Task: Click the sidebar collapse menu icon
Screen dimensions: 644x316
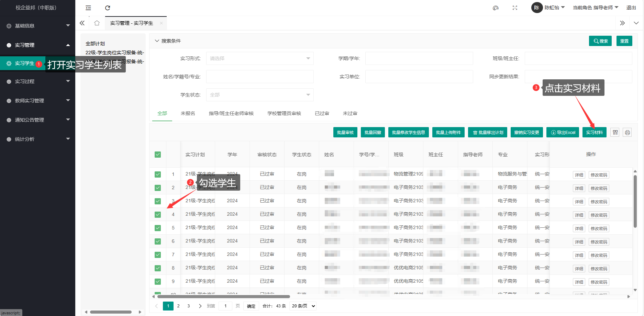Action: pyautogui.click(x=88, y=8)
